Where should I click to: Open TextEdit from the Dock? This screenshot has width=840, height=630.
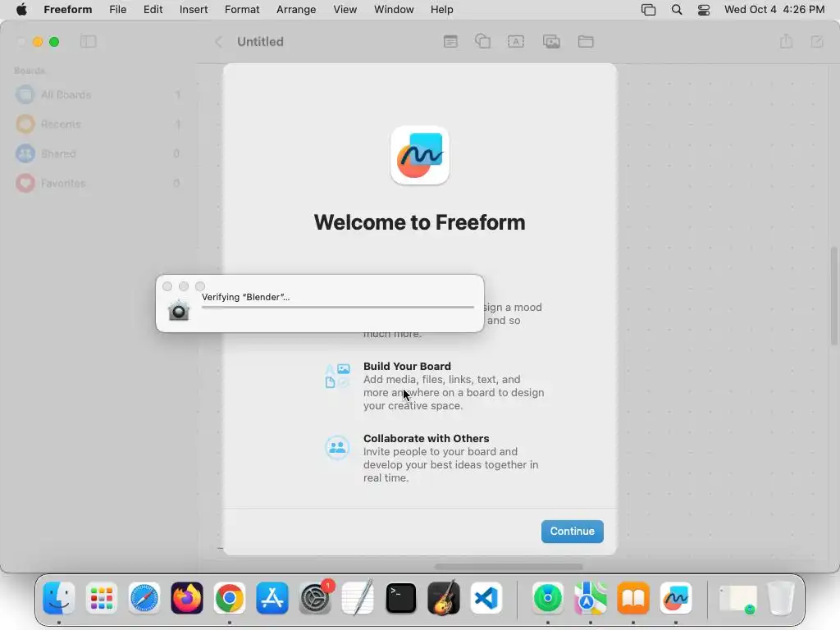click(x=358, y=598)
